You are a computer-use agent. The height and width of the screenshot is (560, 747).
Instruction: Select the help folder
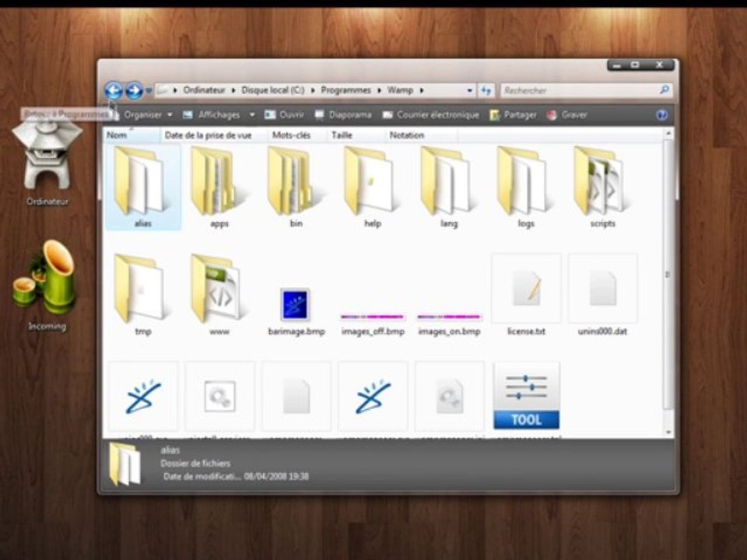pyautogui.click(x=372, y=187)
